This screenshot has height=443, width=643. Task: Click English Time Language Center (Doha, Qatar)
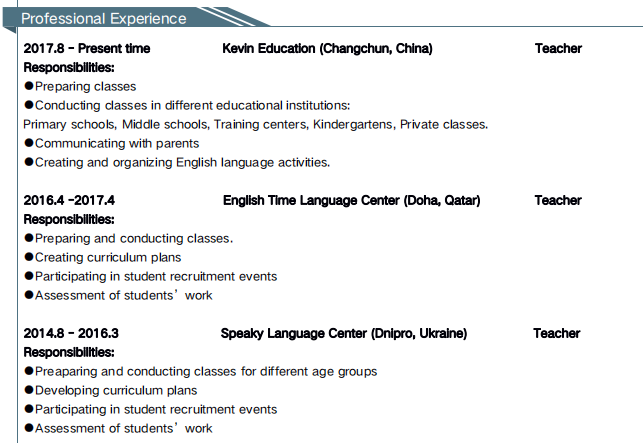tap(352, 200)
